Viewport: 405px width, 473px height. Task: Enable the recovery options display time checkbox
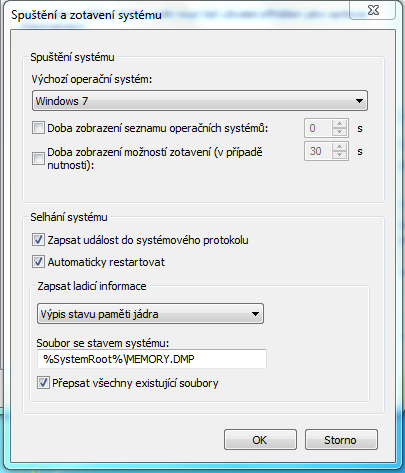(38, 158)
